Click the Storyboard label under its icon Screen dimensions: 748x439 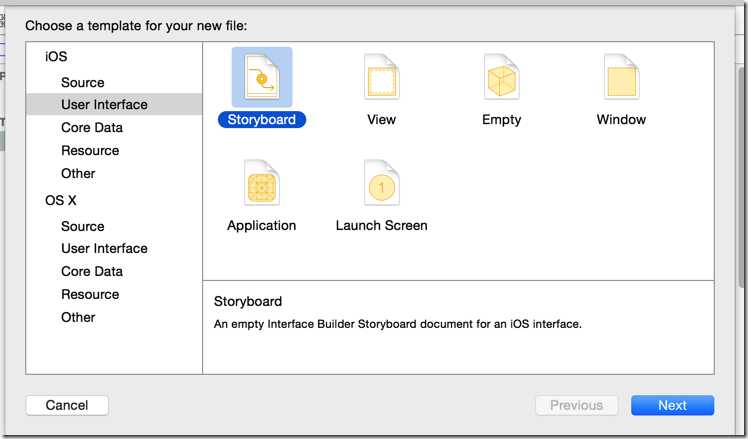coord(261,119)
